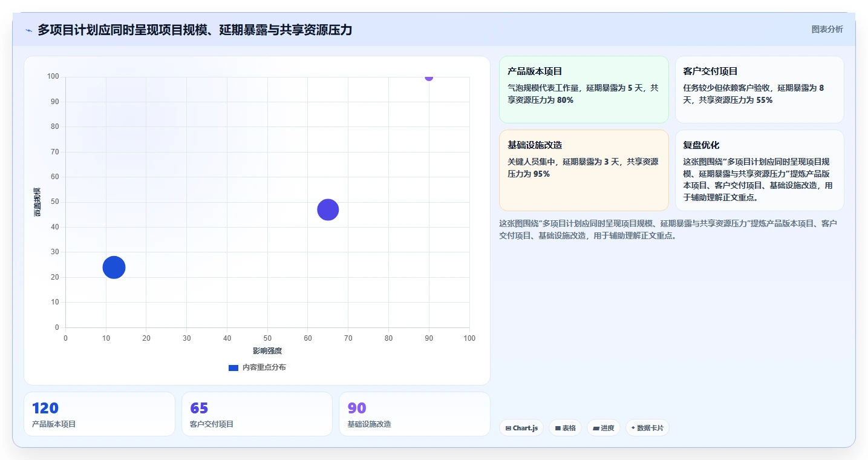Viewport: 868px width, 460px height.
Task: Click the blue bubble near x=12
Action: coord(114,267)
